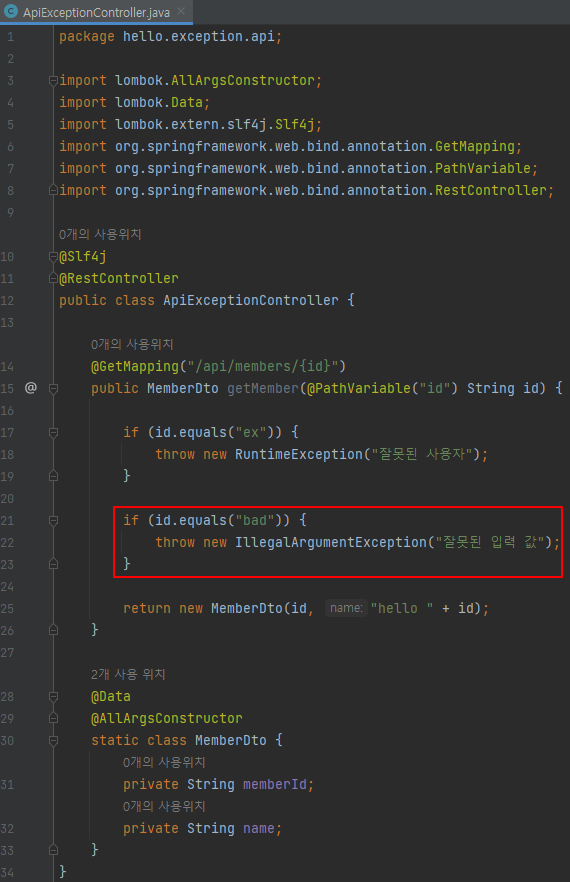Collapse the static class MemberDto body
570x882 pixels.
coord(53,740)
